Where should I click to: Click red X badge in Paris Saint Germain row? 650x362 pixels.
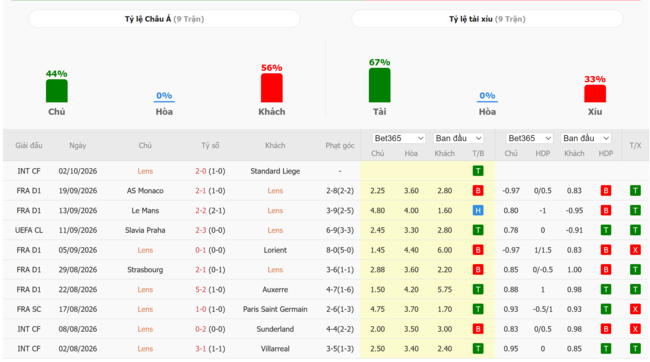tap(635, 309)
